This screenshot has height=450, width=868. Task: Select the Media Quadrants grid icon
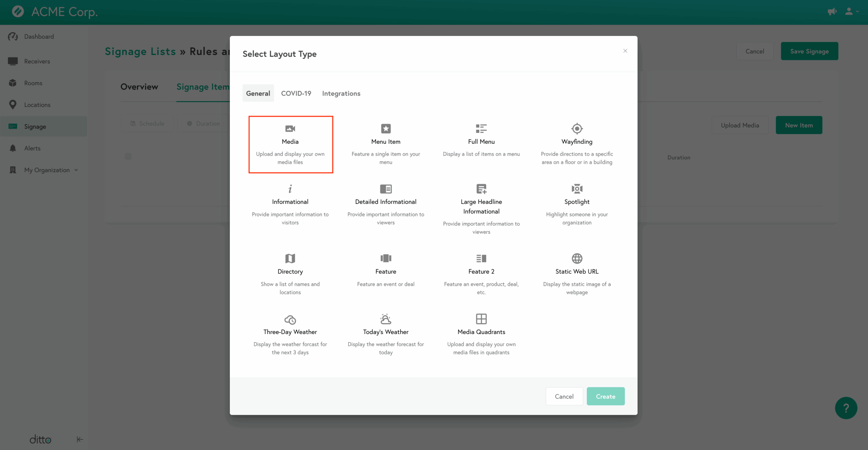tap(481, 319)
